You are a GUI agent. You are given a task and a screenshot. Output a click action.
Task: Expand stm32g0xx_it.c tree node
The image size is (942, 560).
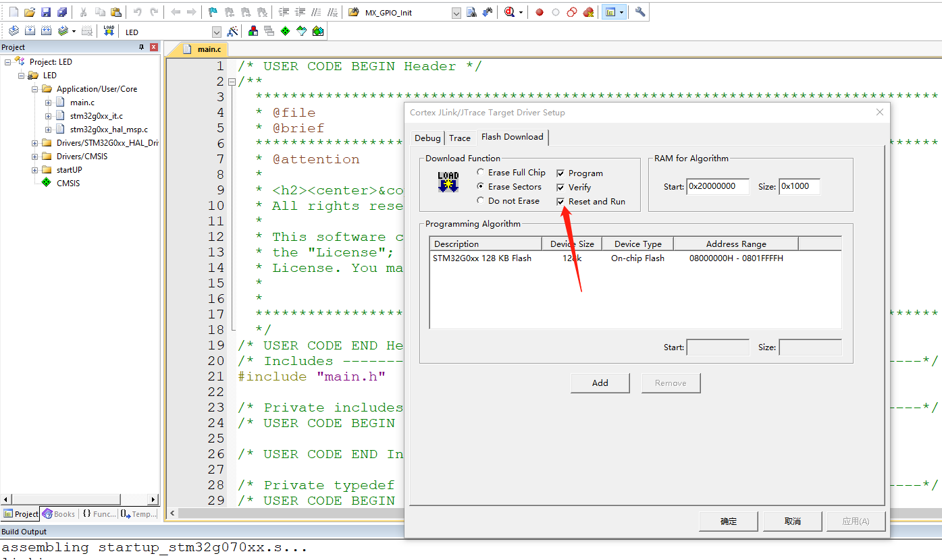[49, 116]
